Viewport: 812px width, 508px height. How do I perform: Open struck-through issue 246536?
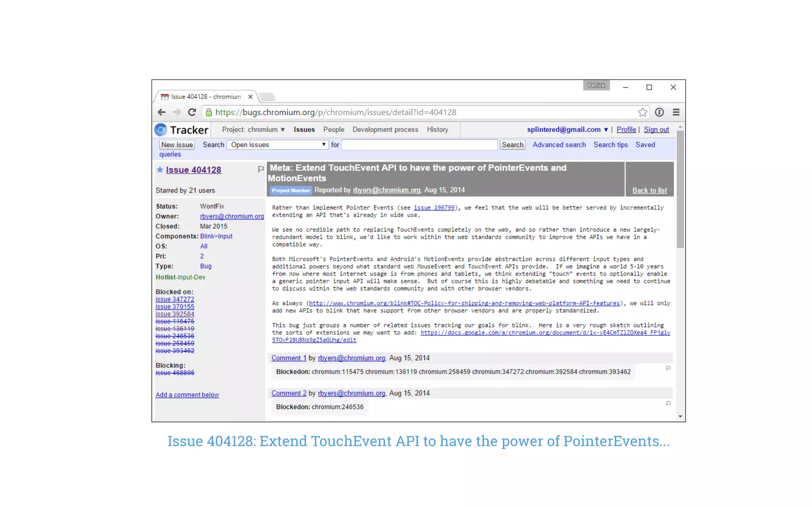pyautogui.click(x=175, y=336)
